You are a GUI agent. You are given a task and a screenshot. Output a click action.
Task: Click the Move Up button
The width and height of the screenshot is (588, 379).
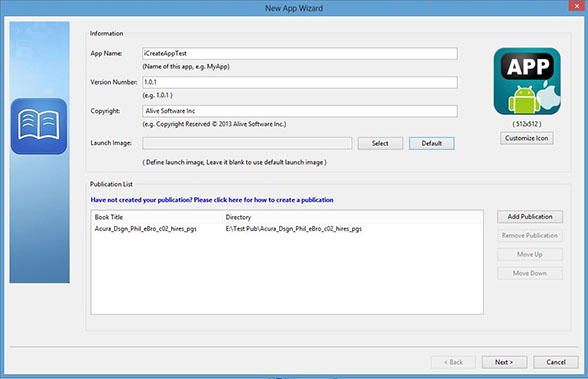530,254
